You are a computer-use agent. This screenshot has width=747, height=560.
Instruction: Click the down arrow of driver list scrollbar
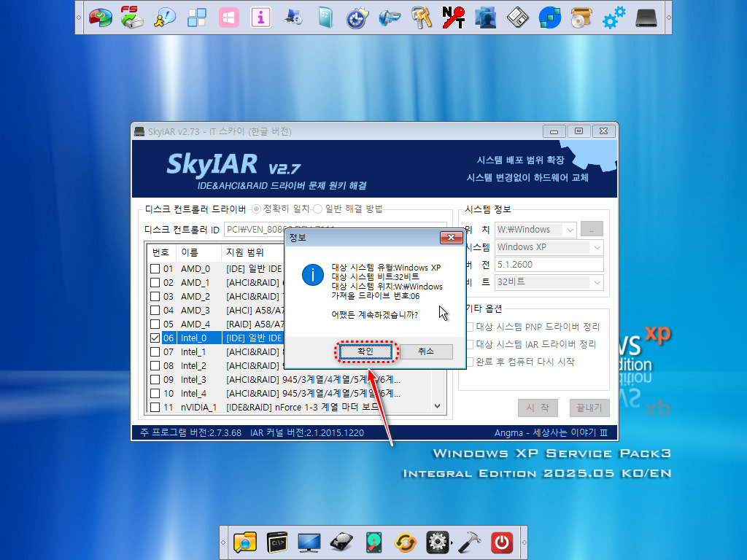[438, 406]
